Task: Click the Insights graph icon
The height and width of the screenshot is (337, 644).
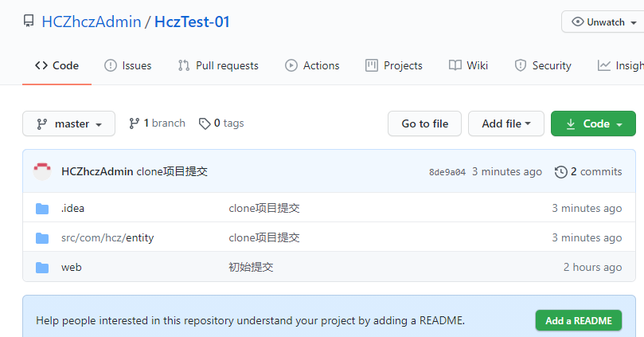Action: [603, 65]
